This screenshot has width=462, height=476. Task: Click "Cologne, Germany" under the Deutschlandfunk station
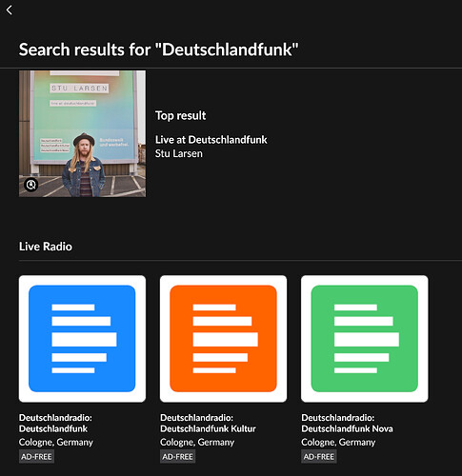(56, 442)
